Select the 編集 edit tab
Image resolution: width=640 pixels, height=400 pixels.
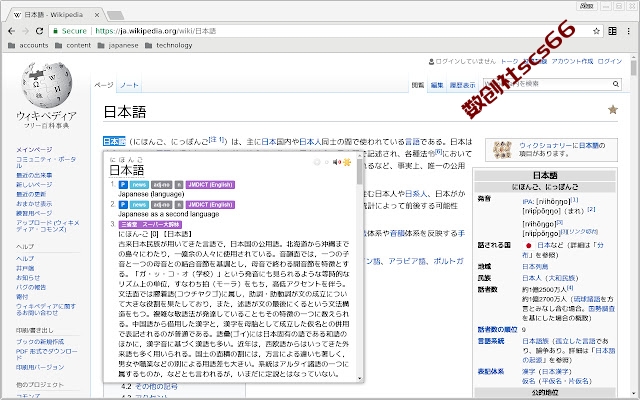pyautogui.click(x=437, y=85)
